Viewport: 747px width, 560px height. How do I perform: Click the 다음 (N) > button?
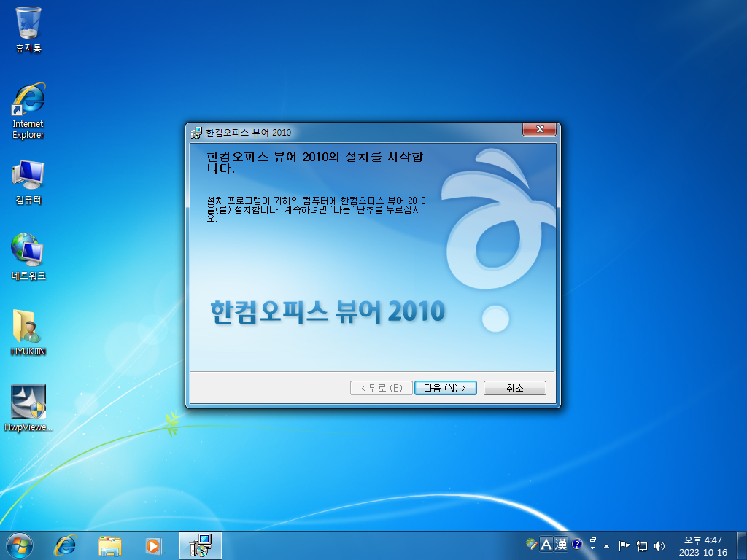(446, 388)
